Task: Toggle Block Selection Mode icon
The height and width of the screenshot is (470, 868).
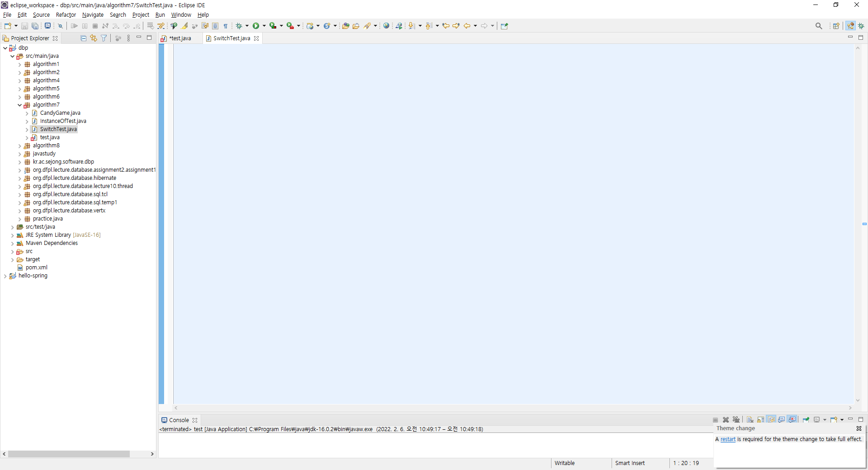Action: tap(215, 26)
